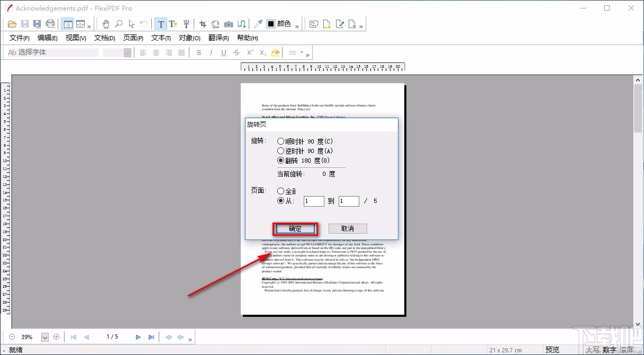The width and height of the screenshot is (644, 355).
Task: Select the Crop tool
Action: (203, 24)
